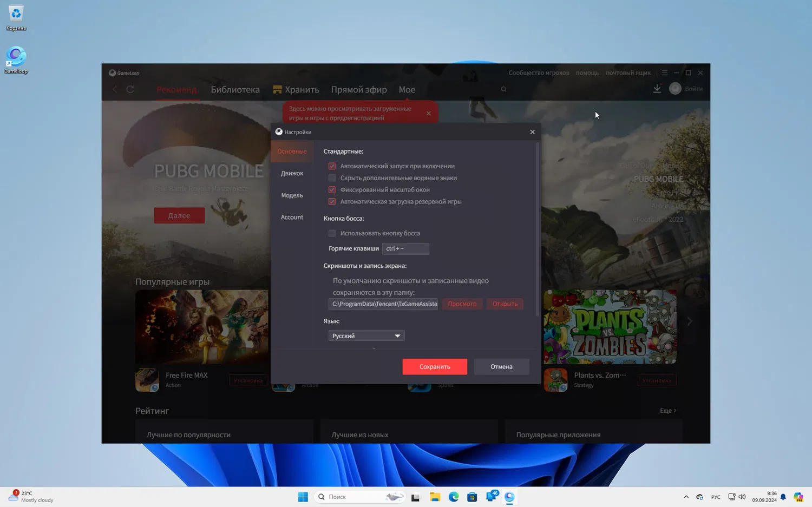Click the screenshot folder path field
This screenshot has height=507, width=812.
tap(383, 304)
